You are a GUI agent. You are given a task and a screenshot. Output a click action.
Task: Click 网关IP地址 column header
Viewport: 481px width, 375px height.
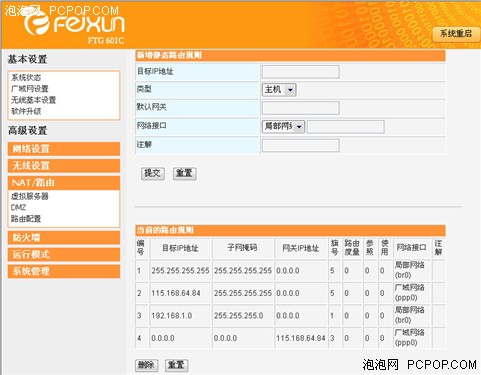click(301, 248)
